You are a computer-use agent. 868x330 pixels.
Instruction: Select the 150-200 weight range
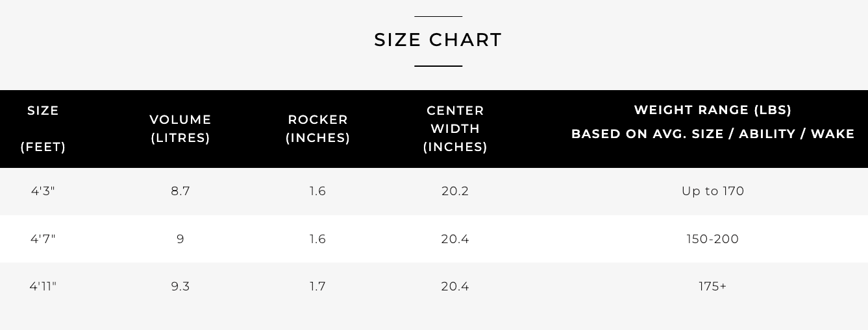[713, 239]
